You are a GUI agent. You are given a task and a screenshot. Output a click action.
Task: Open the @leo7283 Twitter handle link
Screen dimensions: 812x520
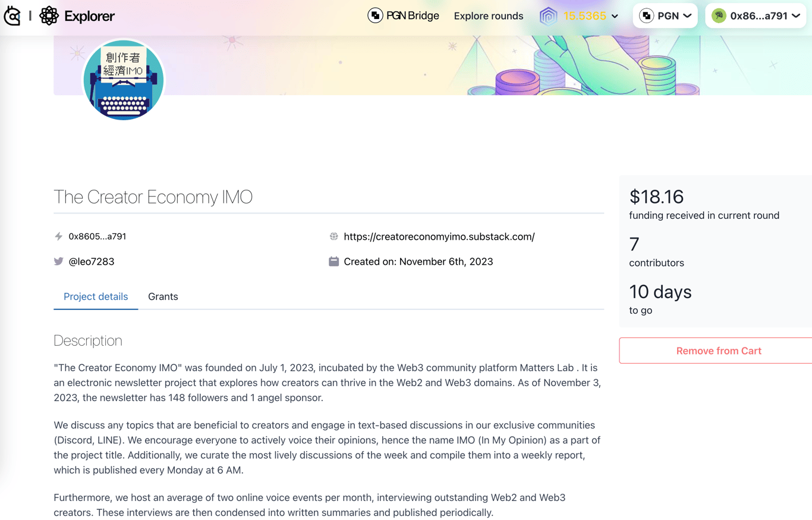(x=92, y=261)
